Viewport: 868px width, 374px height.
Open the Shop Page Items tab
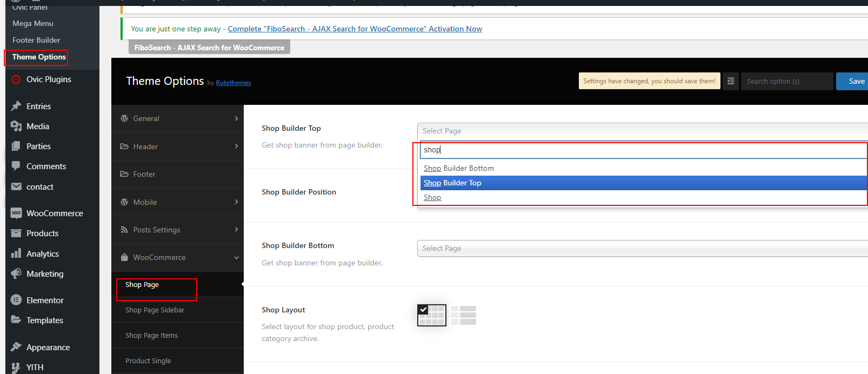[152, 336]
